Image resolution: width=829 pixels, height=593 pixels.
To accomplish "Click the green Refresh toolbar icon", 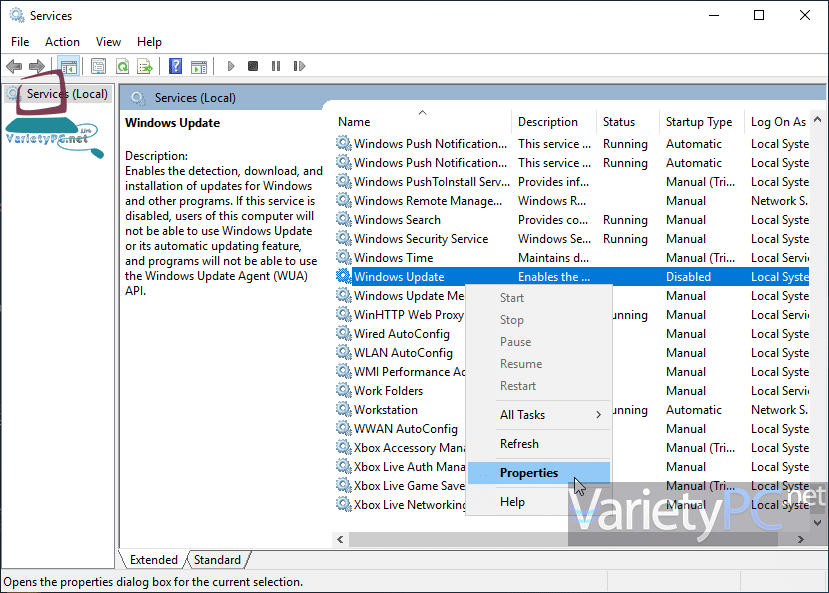I will (123, 66).
